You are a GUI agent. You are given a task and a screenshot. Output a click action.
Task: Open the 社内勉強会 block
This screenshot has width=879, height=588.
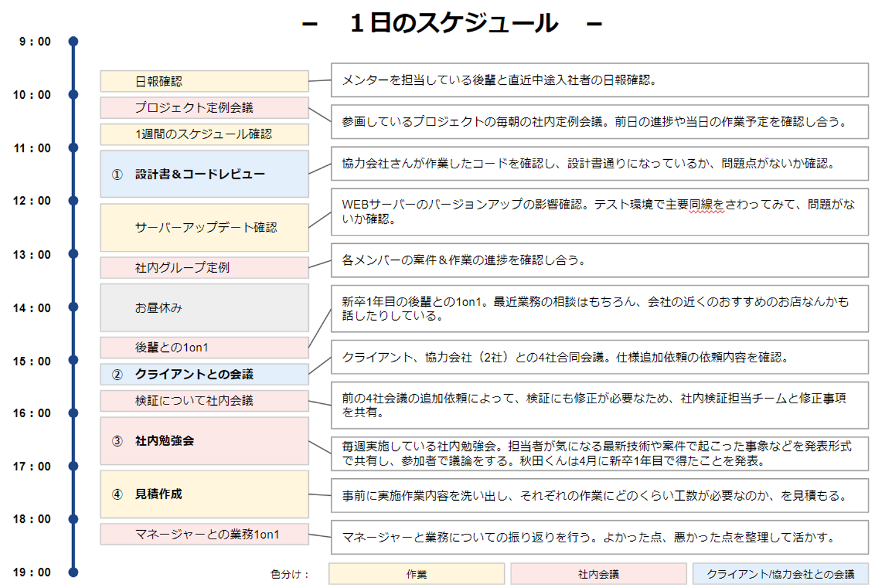coord(204,440)
